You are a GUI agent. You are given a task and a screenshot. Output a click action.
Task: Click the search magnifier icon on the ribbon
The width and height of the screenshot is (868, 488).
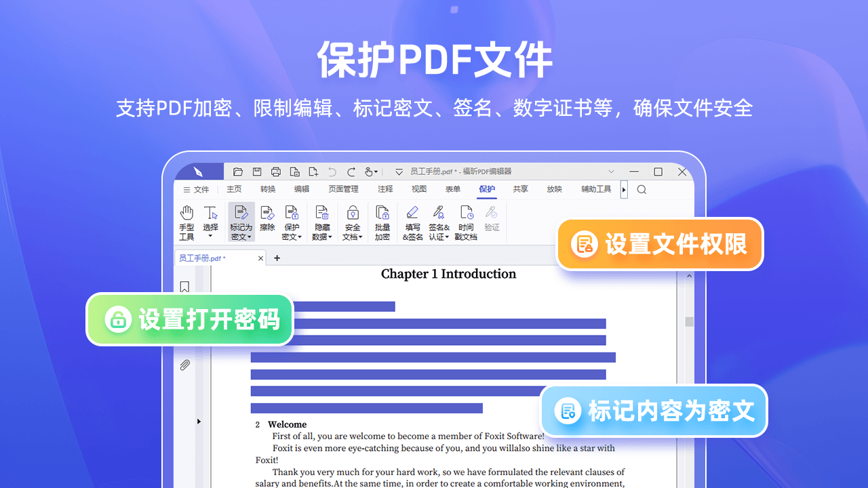click(x=641, y=190)
